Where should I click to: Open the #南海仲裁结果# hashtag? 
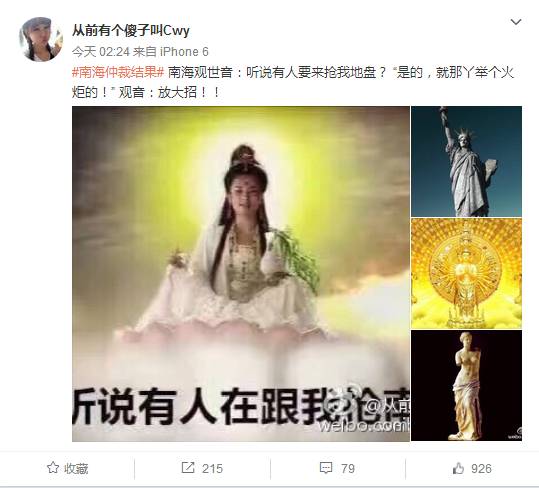118,73
